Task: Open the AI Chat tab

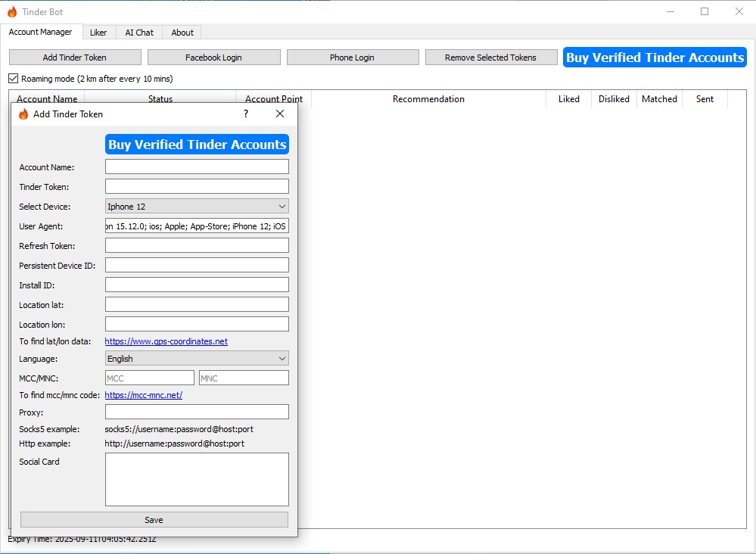Action: tap(139, 33)
